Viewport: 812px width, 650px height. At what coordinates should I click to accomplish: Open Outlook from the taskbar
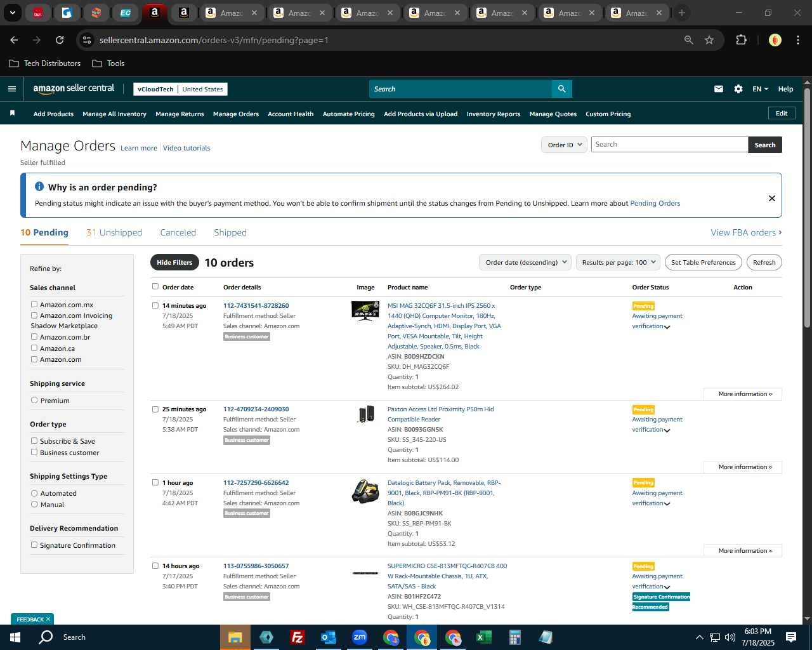[x=328, y=637]
